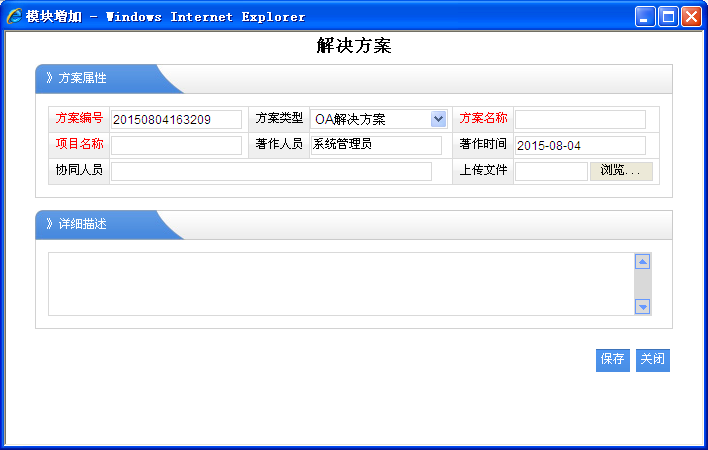Click inside the 详细描述 text area

(x=340, y=284)
